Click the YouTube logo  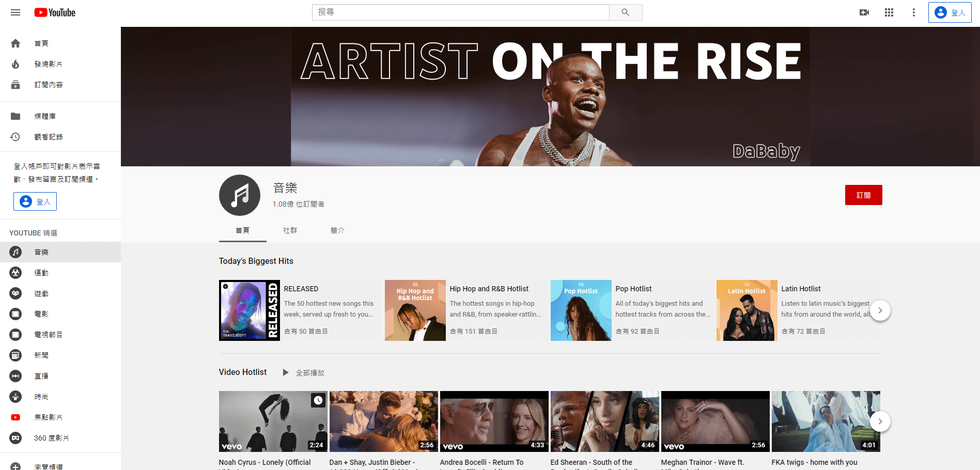tap(55, 12)
